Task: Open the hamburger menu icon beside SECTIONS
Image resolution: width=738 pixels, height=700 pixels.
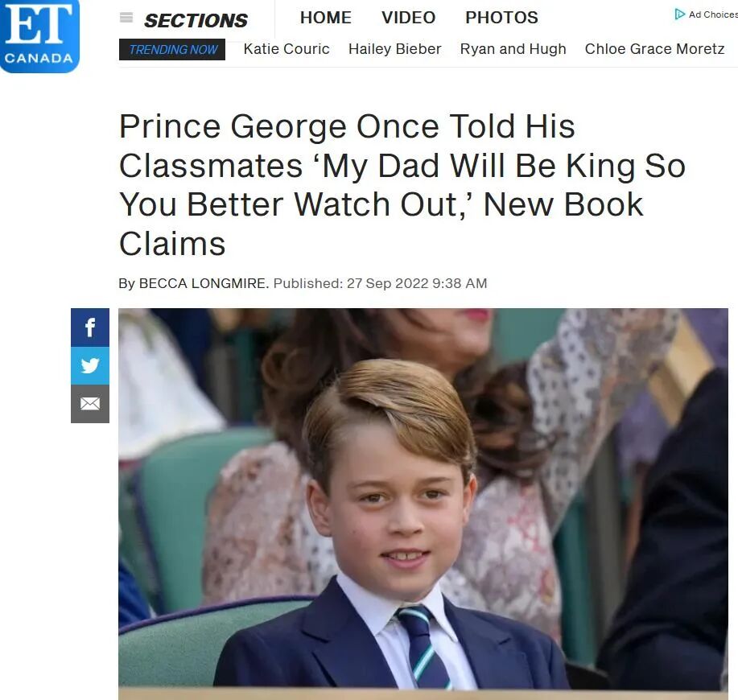Action: (x=126, y=18)
